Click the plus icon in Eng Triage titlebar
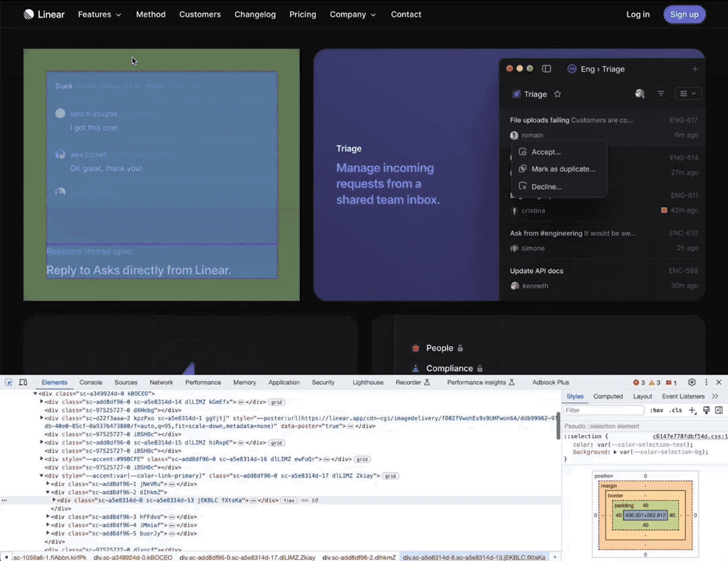 pyautogui.click(x=695, y=69)
